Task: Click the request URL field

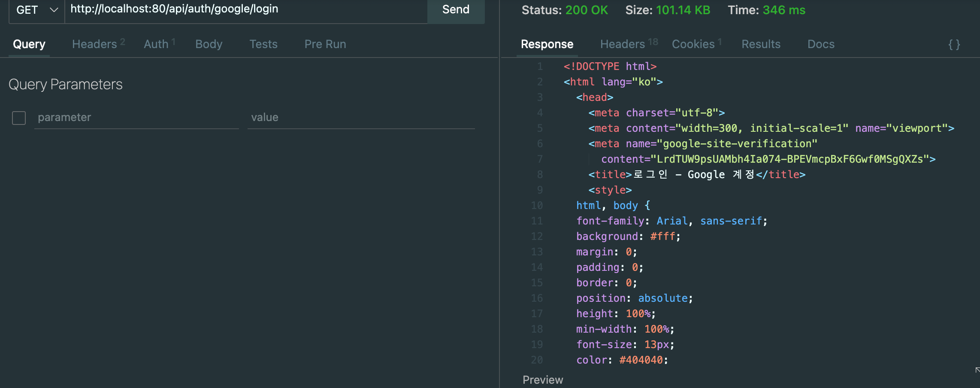Action: (246, 9)
